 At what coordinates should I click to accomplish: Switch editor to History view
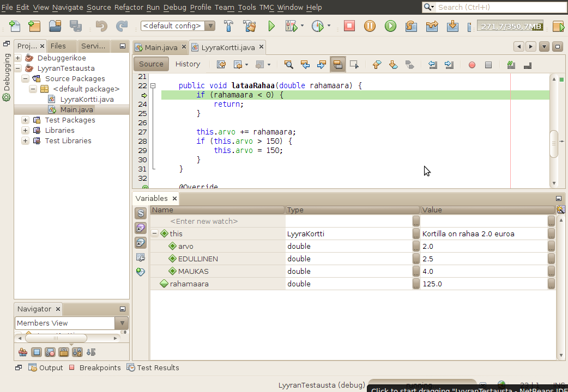[x=188, y=64]
